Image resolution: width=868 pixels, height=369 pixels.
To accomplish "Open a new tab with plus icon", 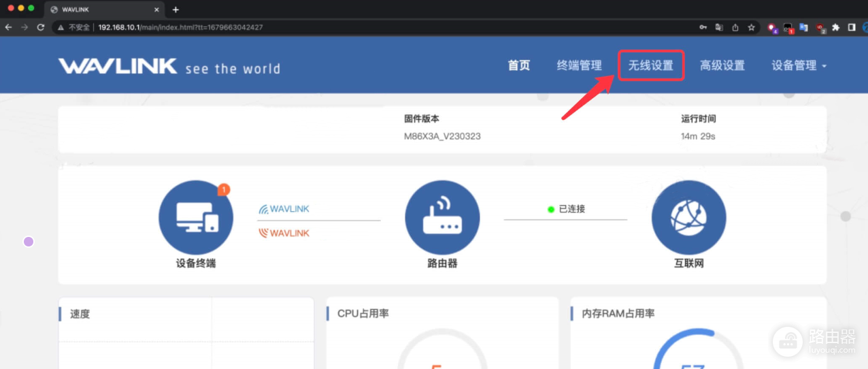I will tap(176, 10).
